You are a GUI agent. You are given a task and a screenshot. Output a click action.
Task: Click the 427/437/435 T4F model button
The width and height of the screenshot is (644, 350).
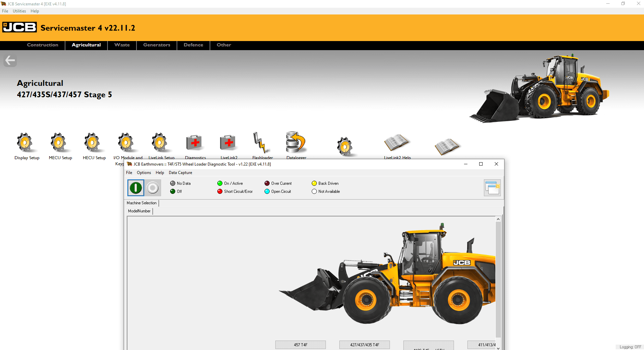click(x=364, y=345)
